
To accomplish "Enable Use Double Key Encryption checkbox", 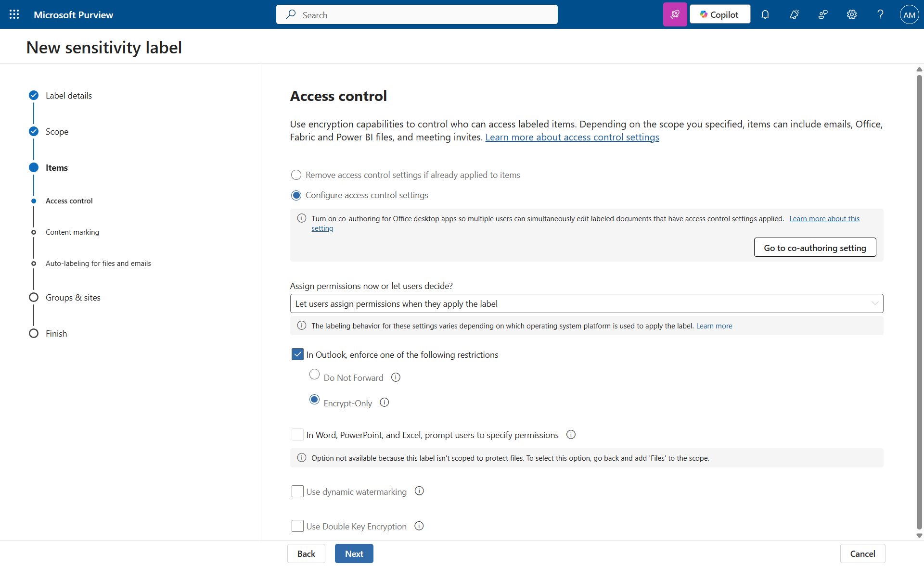I will click(x=297, y=526).
